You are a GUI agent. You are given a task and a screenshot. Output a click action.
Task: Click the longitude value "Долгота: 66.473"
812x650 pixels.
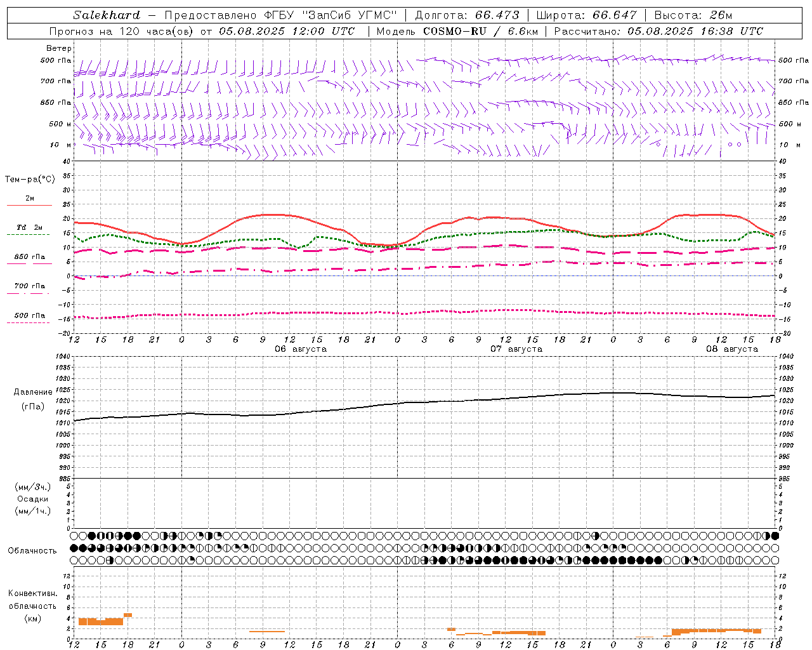(x=467, y=15)
